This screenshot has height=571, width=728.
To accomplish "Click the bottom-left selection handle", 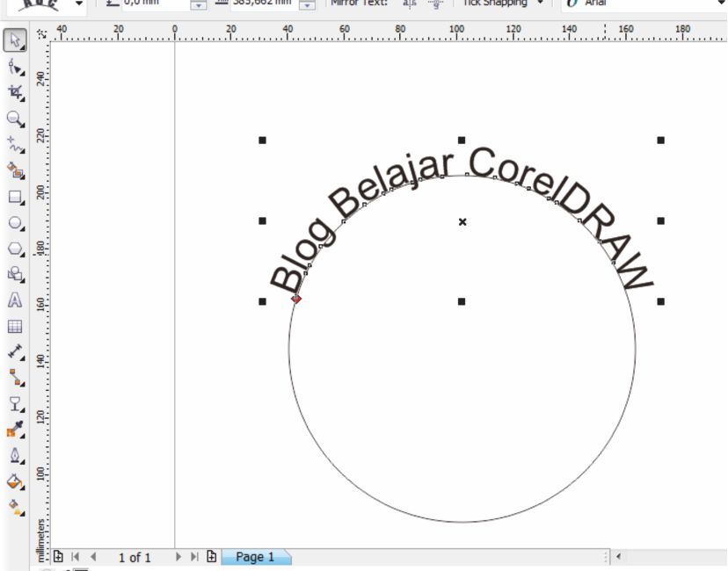I will (x=262, y=301).
